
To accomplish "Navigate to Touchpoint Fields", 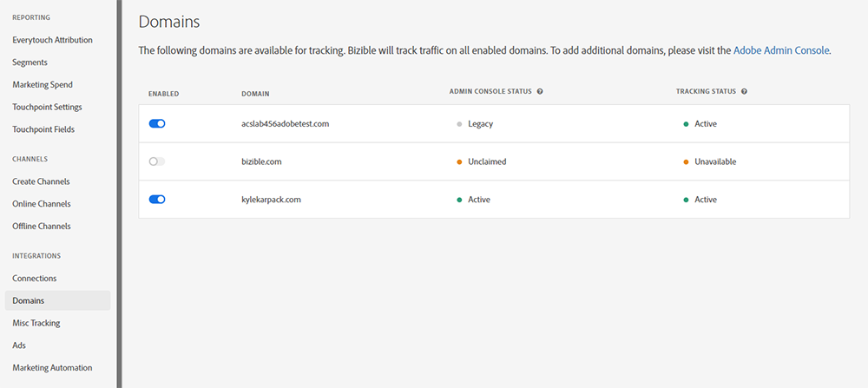I will point(43,130).
